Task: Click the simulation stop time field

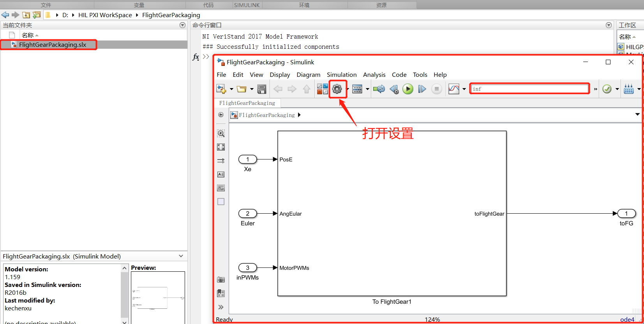Action: 529,89
